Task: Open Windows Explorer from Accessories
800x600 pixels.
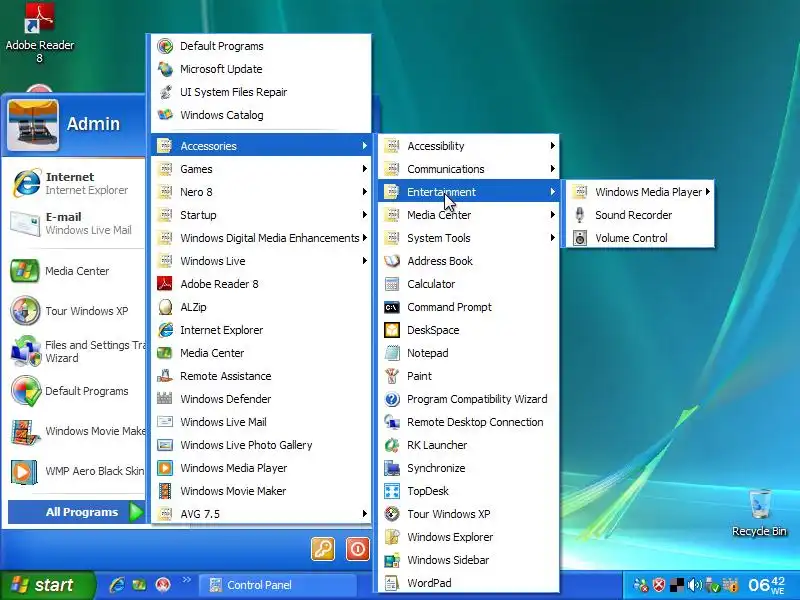Action: click(x=468, y=537)
